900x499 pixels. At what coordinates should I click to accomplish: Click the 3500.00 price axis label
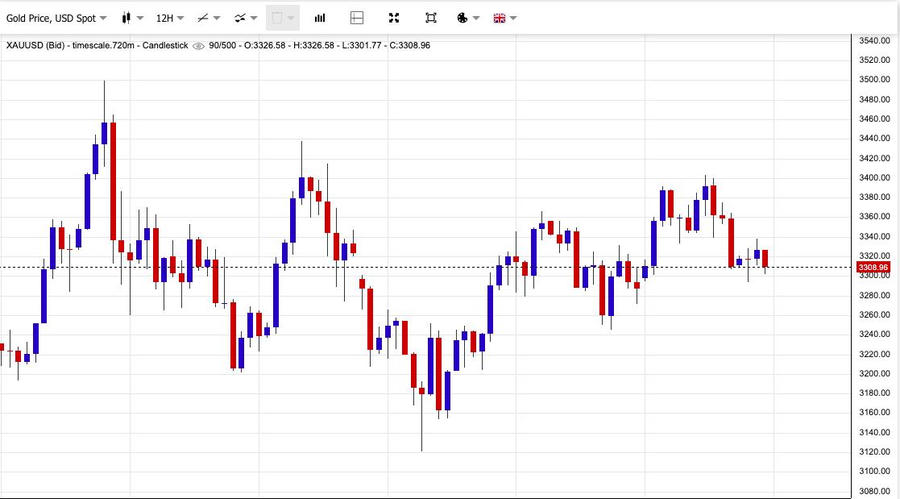click(874, 80)
